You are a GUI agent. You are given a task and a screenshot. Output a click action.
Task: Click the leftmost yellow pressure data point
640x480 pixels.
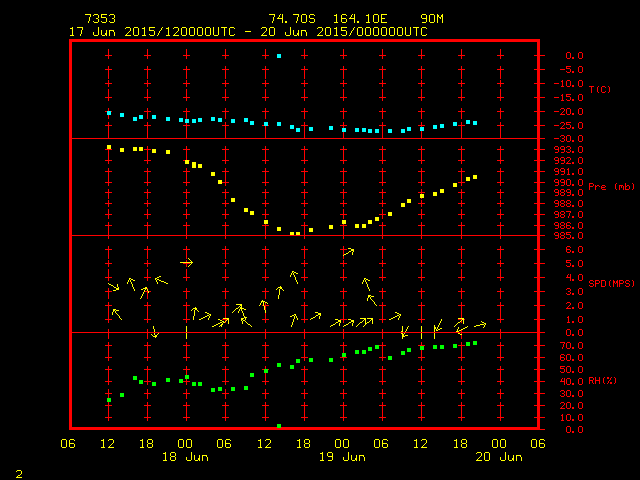coord(109,147)
